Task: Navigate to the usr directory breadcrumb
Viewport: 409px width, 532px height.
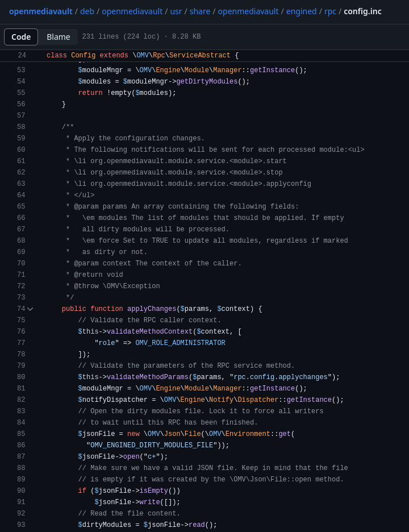Action: click(176, 11)
